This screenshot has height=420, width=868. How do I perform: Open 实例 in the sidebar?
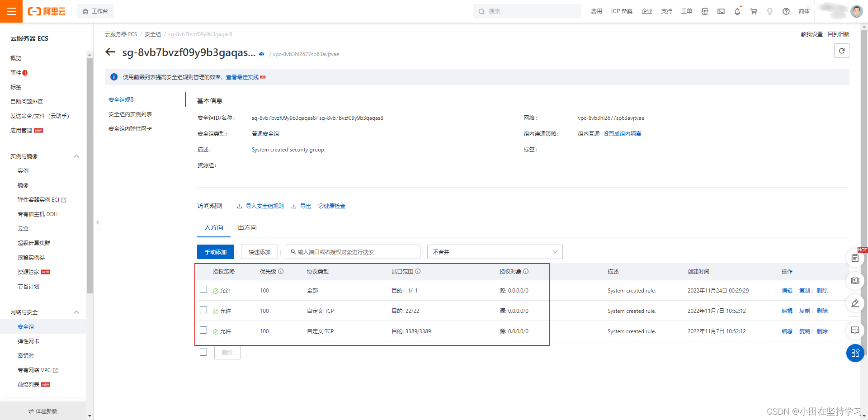click(23, 171)
